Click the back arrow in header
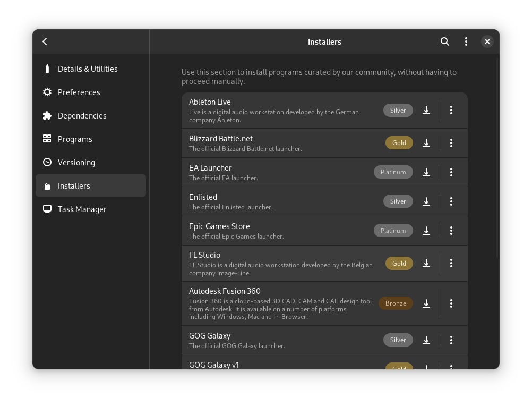This screenshot has height=405, width=532. click(x=45, y=41)
